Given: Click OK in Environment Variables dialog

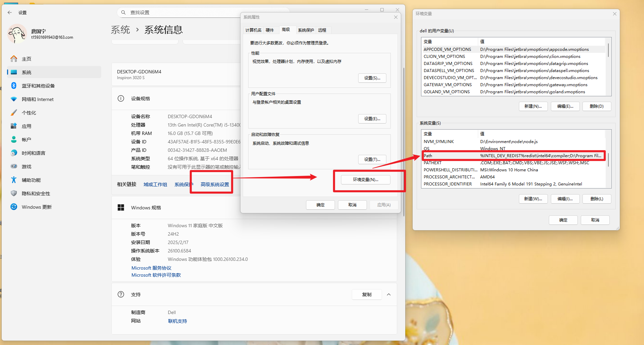Looking at the screenshot, I should [x=563, y=220].
